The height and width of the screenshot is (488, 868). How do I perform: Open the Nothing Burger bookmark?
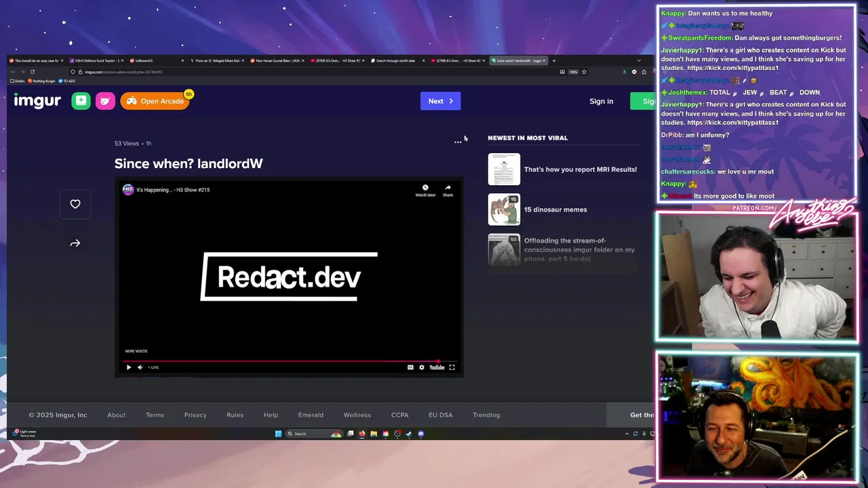pyautogui.click(x=41, y=81)
